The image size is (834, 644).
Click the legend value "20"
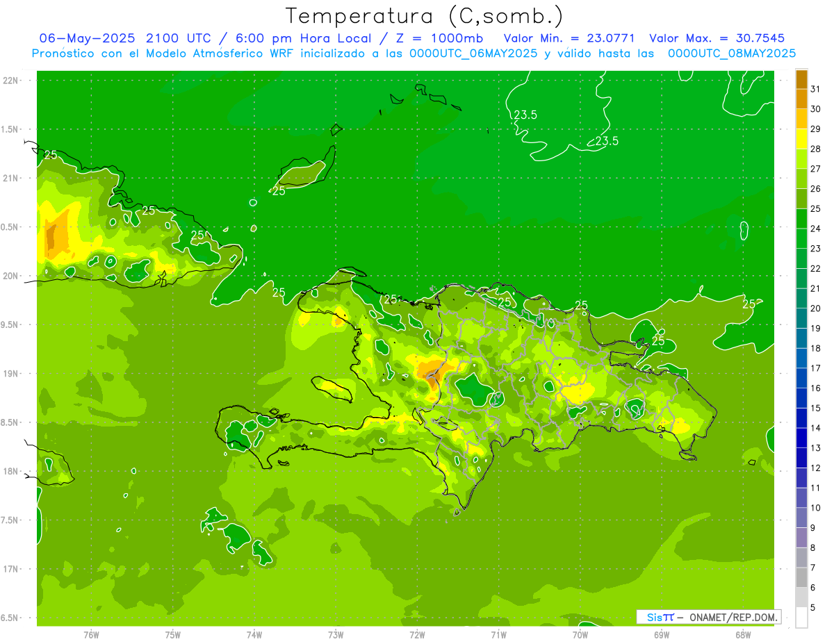(x=815, y=308)
